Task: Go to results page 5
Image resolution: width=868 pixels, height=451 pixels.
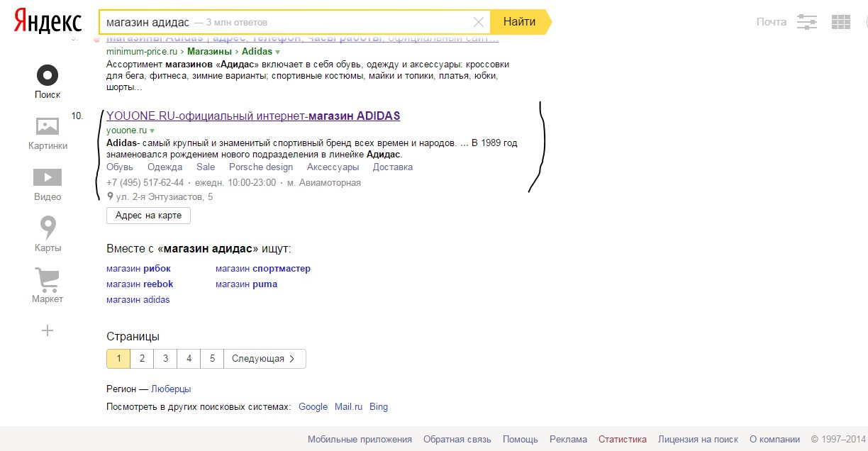Action: pos(212,359)
